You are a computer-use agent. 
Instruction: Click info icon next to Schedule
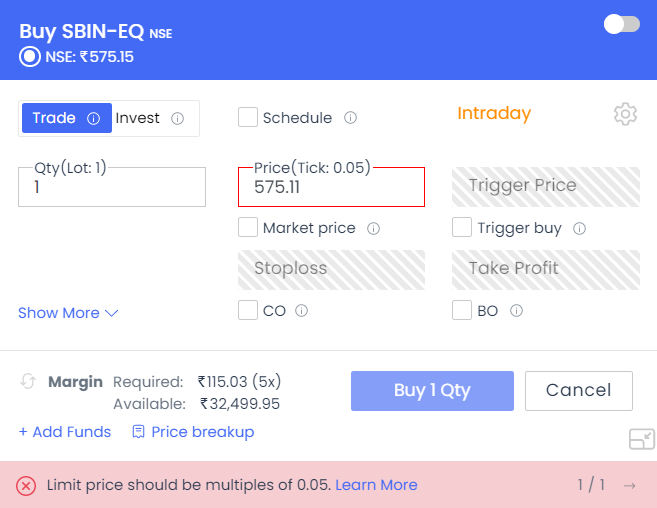[350, 118]
